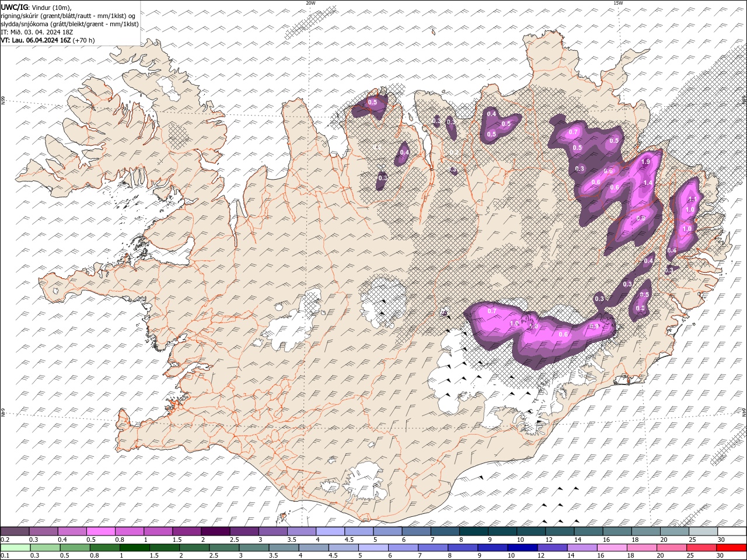Click the 15W longitude label
Viewport: 747px width, 560px height.
618,3
